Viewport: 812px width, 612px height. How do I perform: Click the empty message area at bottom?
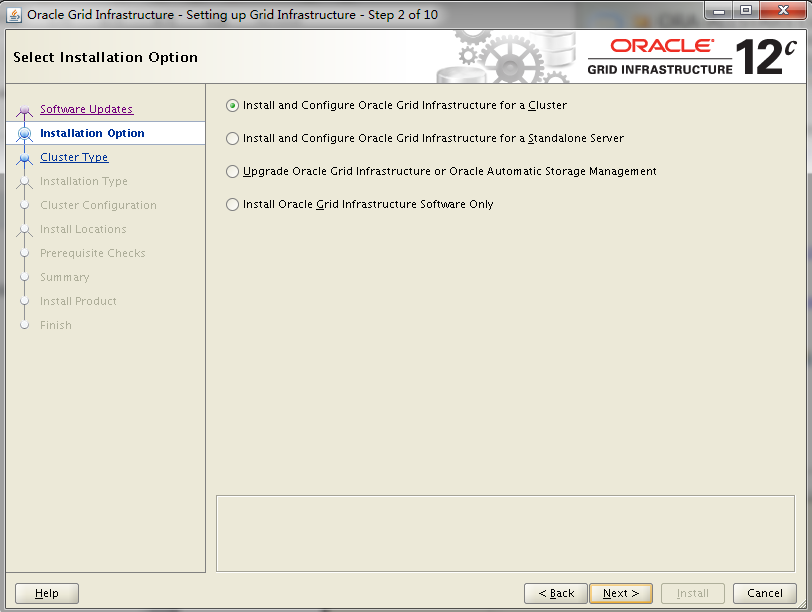click(505, 533)
